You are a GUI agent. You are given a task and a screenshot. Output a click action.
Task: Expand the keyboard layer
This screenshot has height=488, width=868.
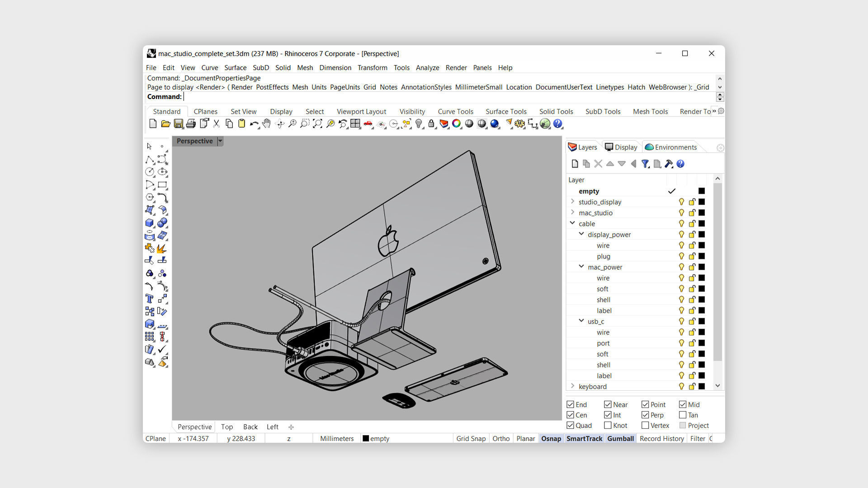point(573,386)
